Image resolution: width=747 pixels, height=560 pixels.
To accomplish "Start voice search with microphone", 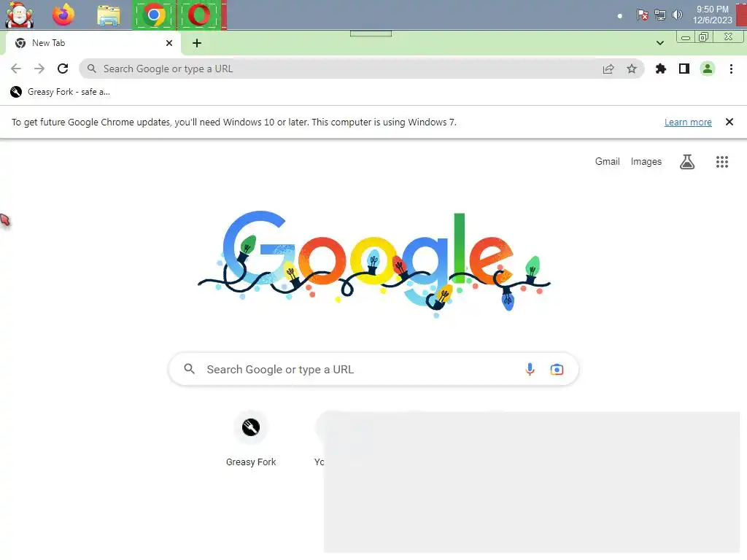I will (x=530, y=369).
